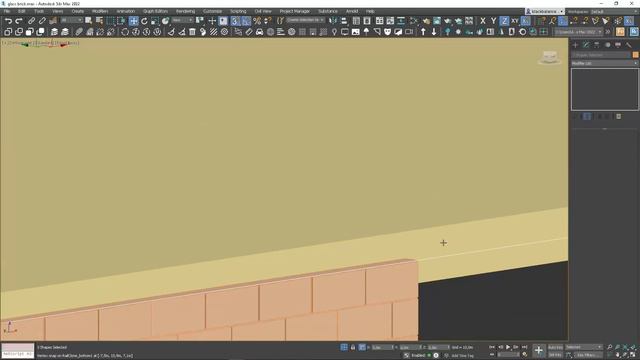The height and width of the screenshot is (360, 640).
Task: Click the ViewCube in the viewport
Action: [x=549, y=57]
